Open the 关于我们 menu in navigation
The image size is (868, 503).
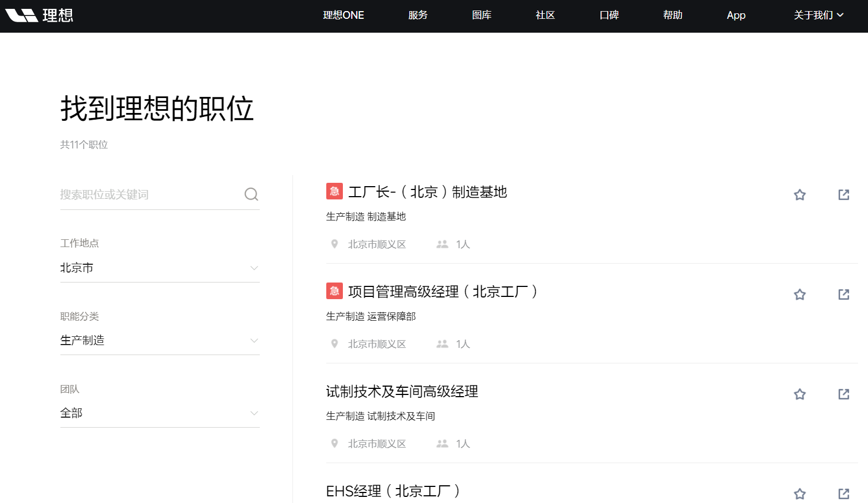tap(818, 15)
